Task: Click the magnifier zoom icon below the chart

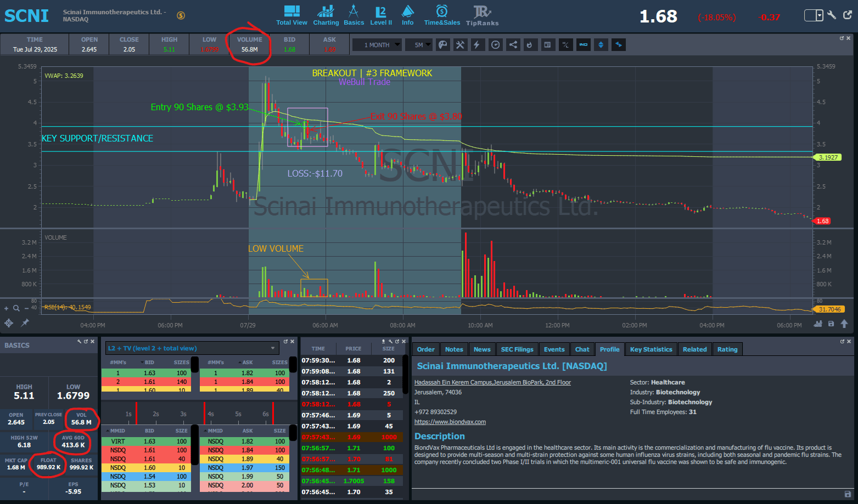Action: pyautogui.click(x=16, y=308)
